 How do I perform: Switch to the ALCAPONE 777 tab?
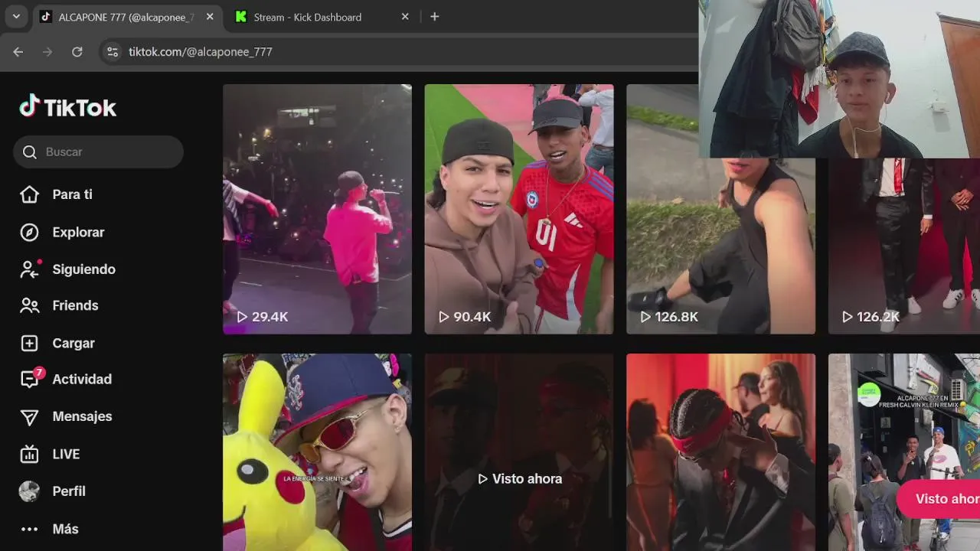(128, 17)
